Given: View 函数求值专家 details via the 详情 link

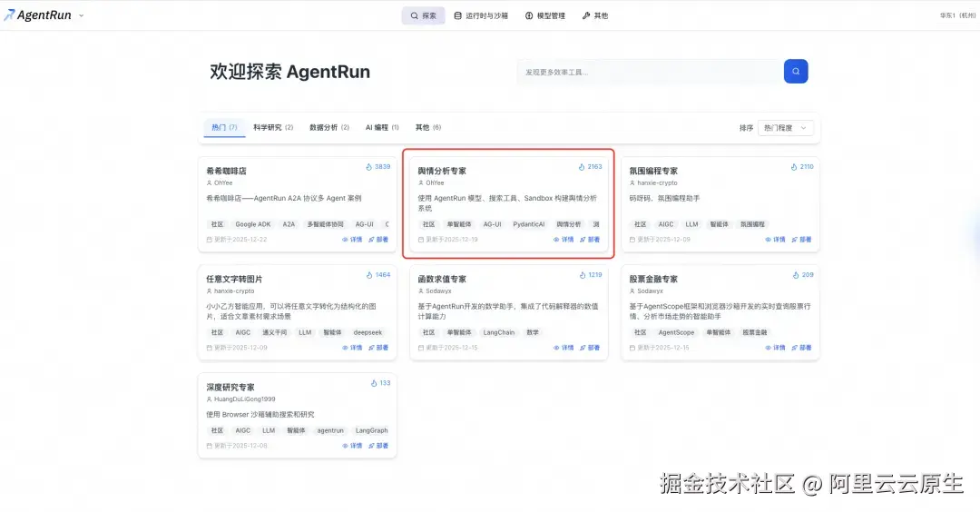Looking at the screenshot, I should point(563,348).
